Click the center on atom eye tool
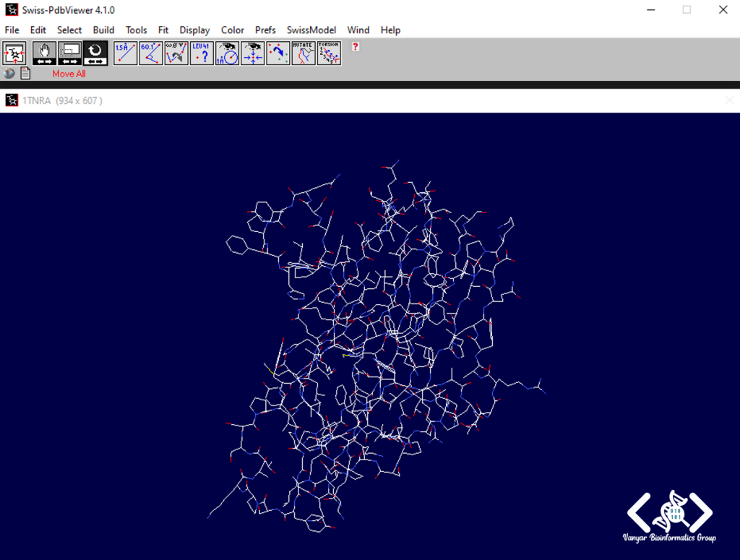Image resolution: width=740 pixels, height=560 pixels. tap(253, 53)
